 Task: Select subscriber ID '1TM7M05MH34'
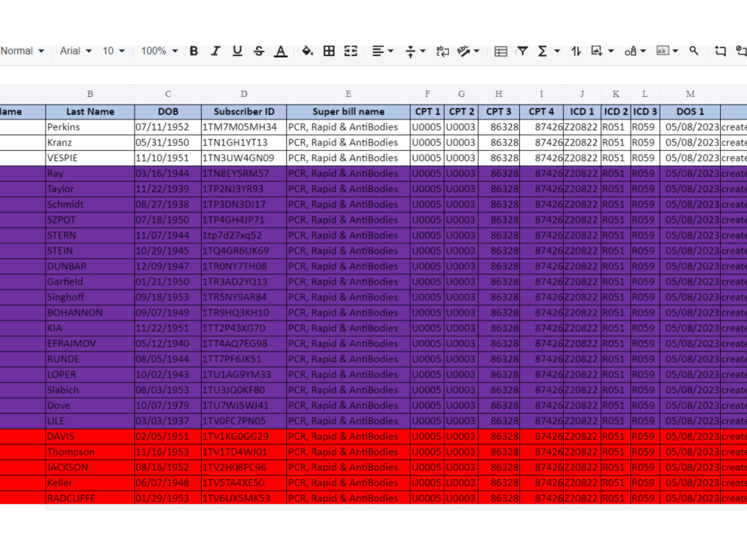point(244,127)
